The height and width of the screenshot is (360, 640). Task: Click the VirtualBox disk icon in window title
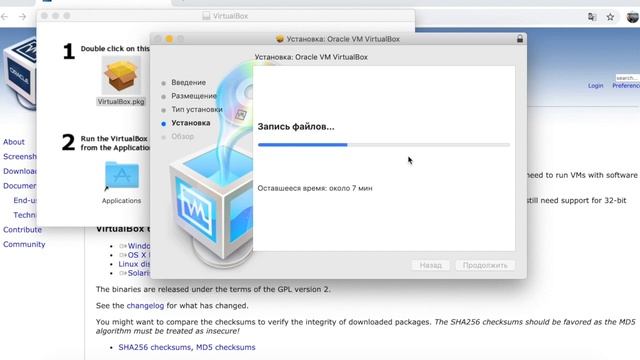[206, 16]
